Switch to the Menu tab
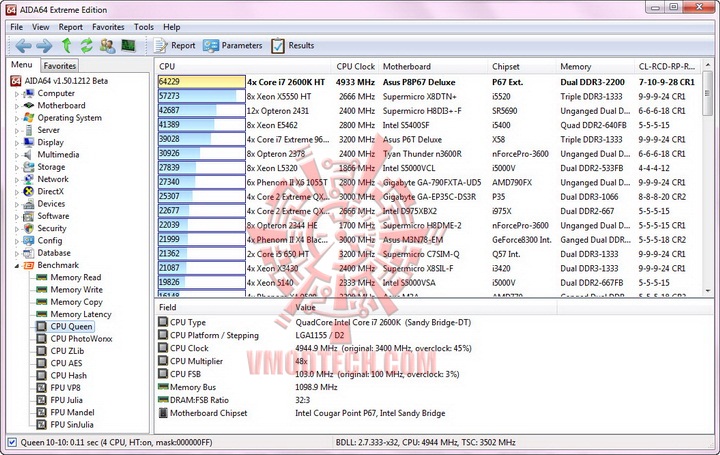Image resolution: width=720 pixels, height=455 pixels. pos(22,65)
